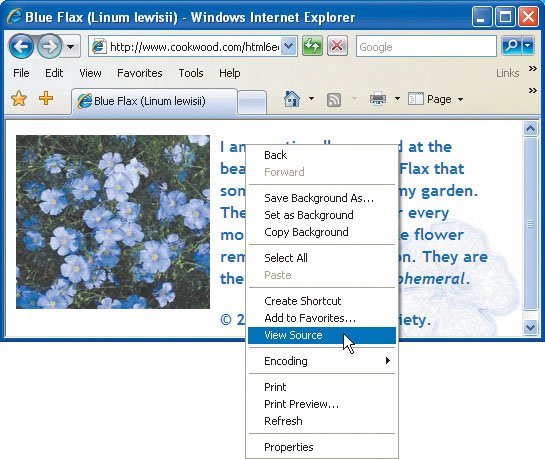Expand the address bar URL dropdown
Viewport: 545px width, 459px height.
tap(289, 46)
